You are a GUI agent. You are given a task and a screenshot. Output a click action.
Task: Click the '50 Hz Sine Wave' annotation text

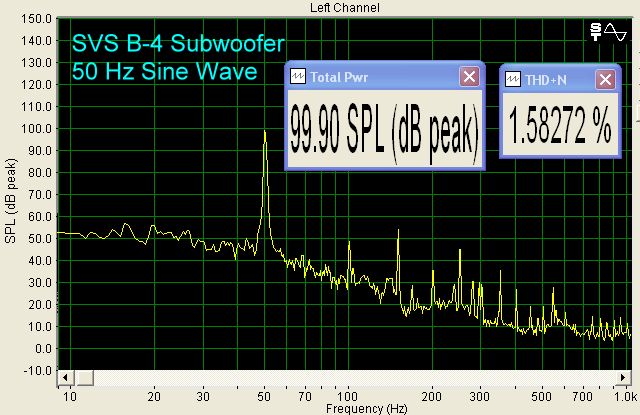pos(164,71)
